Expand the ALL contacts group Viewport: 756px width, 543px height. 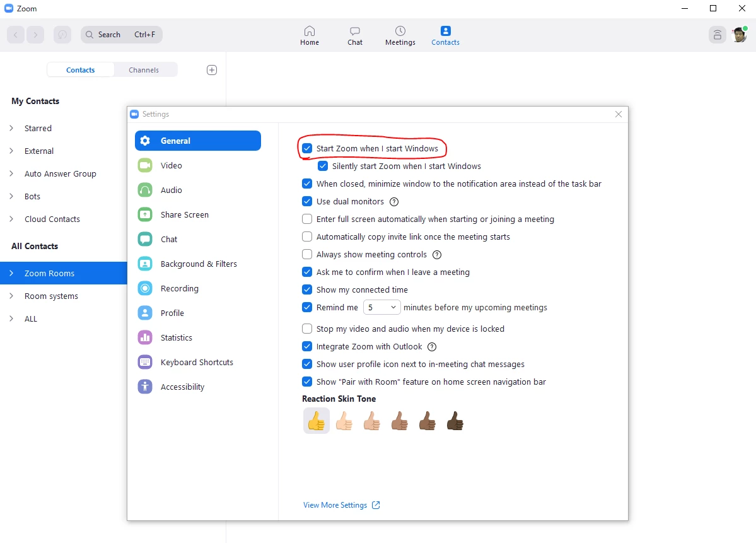click(x=11, y=318)
